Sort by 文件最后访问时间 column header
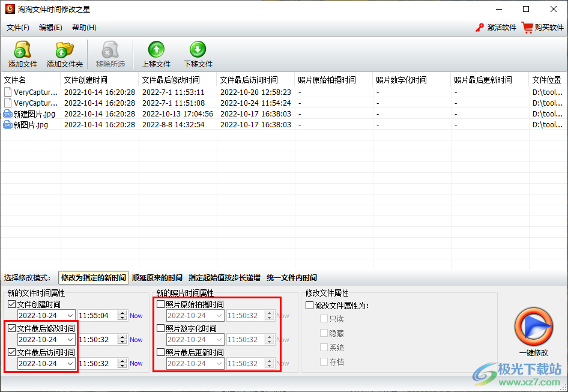Screen dimensions: 568x392 coord(256,80)
